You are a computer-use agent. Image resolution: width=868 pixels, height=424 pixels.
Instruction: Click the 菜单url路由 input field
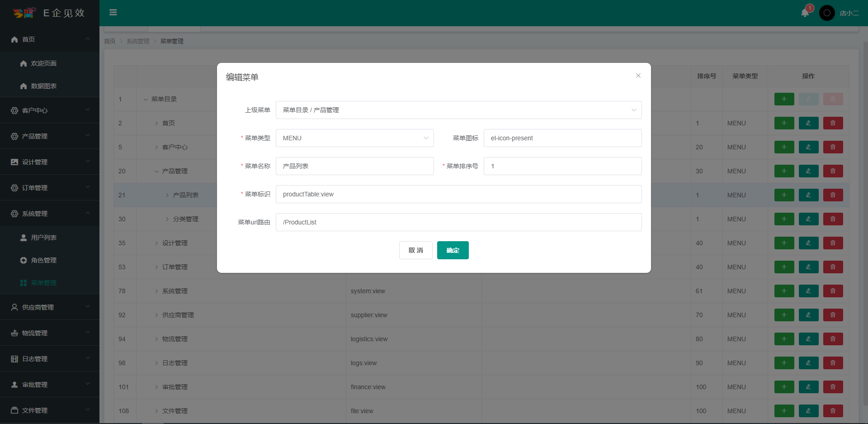point(458,222)
